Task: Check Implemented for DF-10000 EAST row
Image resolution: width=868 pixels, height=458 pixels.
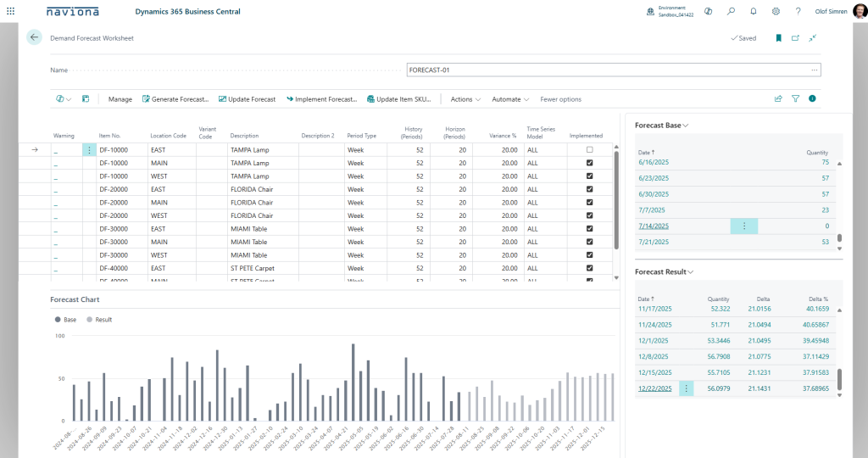Action: tap(590, 149)
